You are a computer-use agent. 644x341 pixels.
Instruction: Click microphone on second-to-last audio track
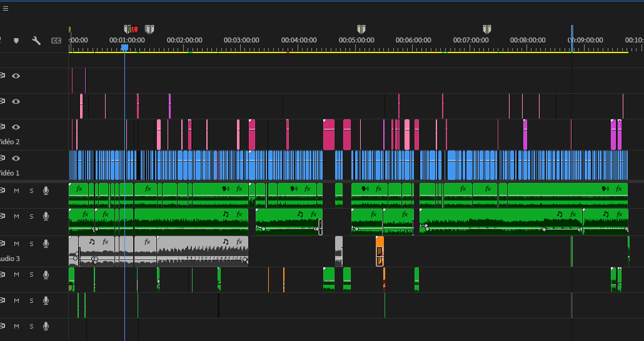[x=46, y=301]
